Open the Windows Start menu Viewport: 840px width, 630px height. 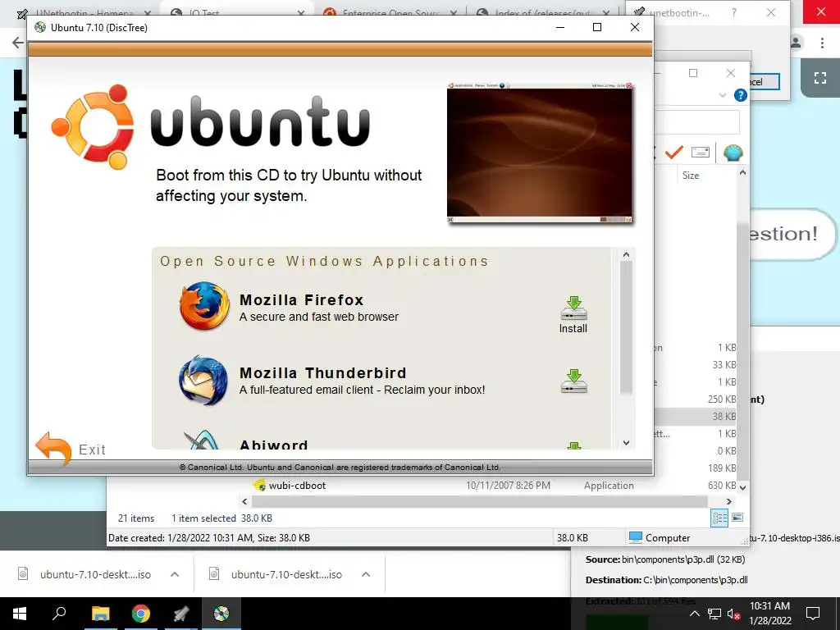coord(20,614)
